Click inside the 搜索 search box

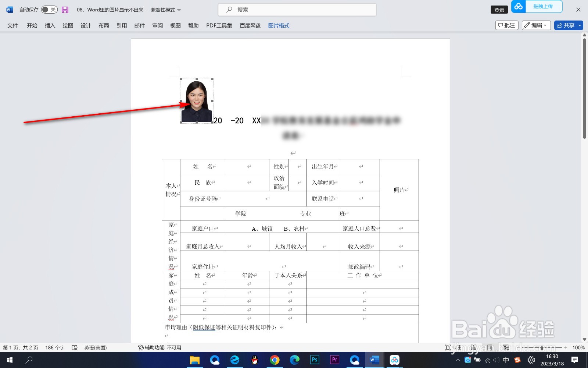point(298,10)
